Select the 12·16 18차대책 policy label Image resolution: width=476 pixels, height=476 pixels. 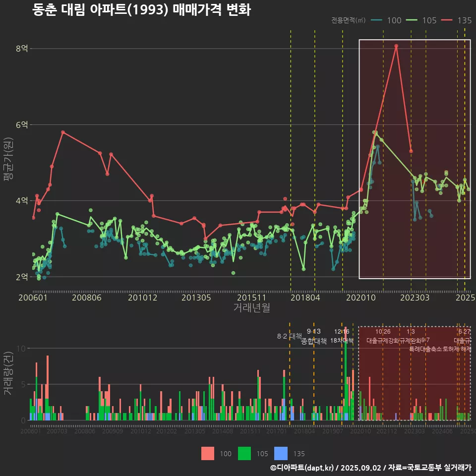pos(342,336)
